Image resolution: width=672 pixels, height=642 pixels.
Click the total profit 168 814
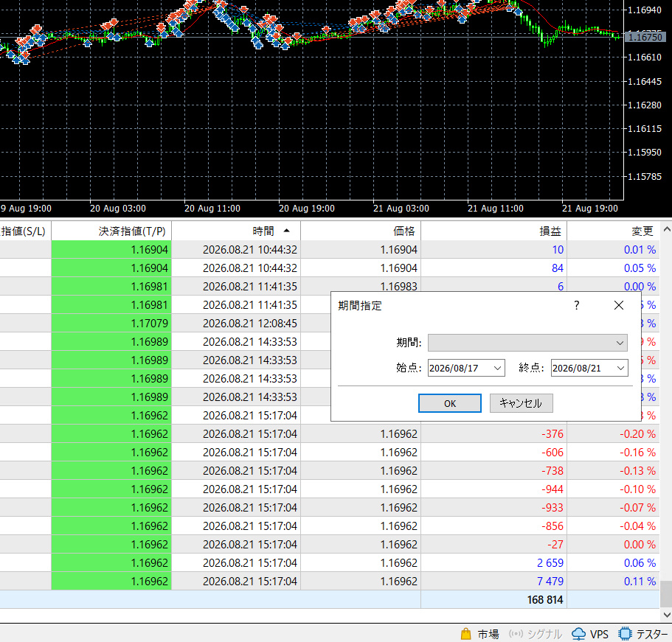tap(544, 599)
